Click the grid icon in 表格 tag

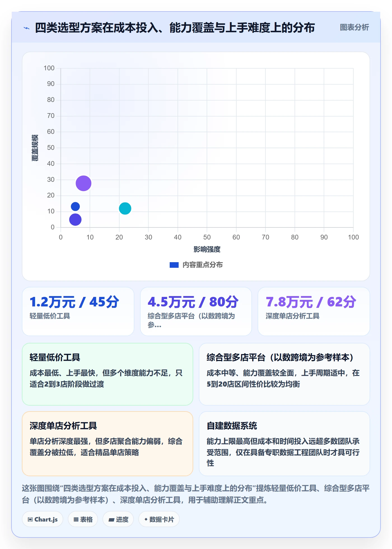tap(76, 520)
